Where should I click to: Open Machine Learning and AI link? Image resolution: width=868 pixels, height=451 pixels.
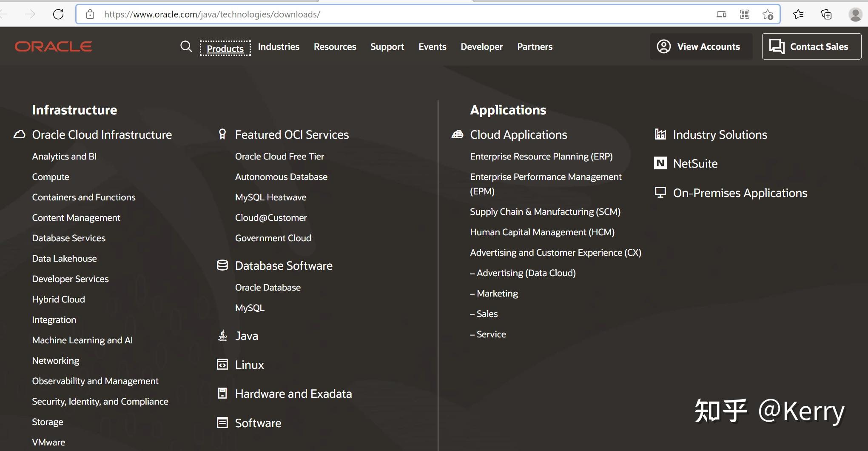pos(83,340)
